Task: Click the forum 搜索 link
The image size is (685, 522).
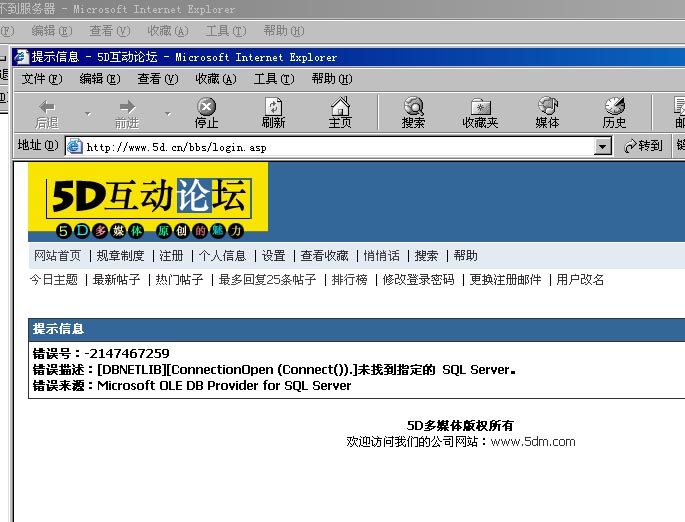Action: coord(426,256)
